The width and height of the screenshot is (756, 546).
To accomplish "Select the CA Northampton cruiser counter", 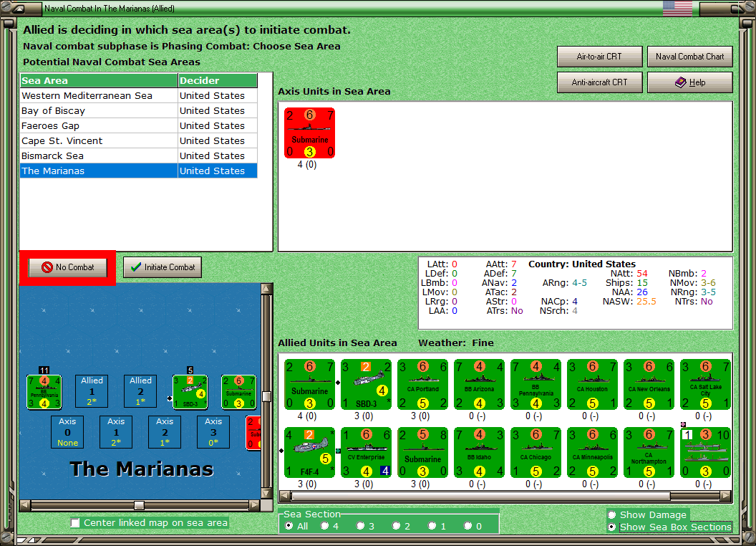I will pyautogui.click(x=649, y=453).
